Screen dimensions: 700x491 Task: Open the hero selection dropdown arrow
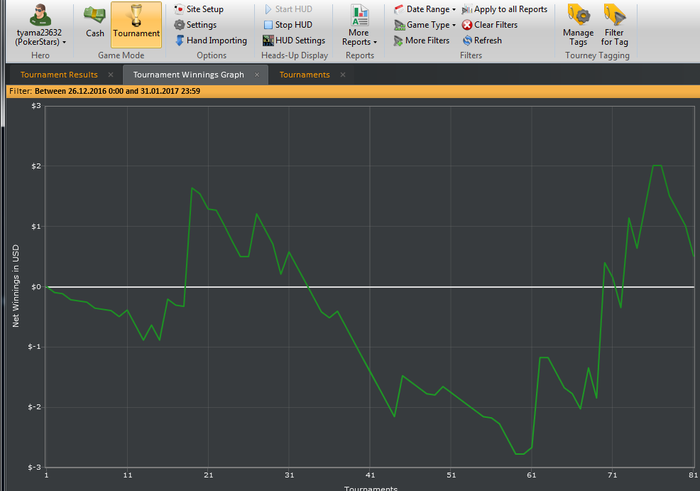point(64,42)
